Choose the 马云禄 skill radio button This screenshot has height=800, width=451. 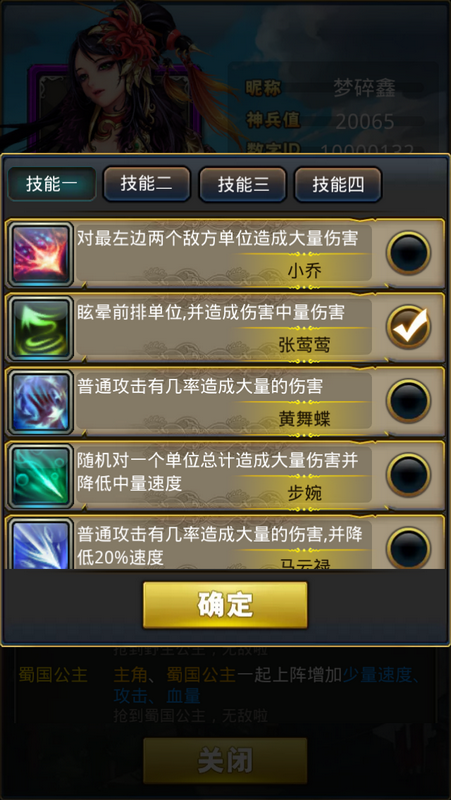pyautogui.click(x=408, y=548)
